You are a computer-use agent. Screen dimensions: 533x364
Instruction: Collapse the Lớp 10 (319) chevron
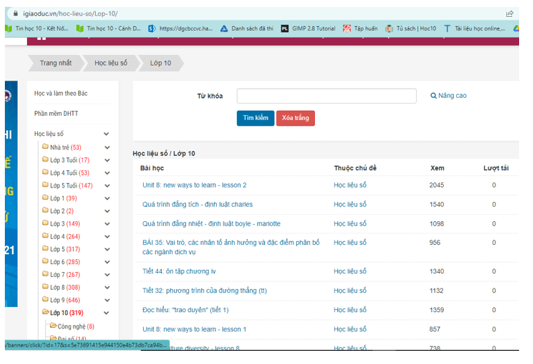tap(106, 313)
